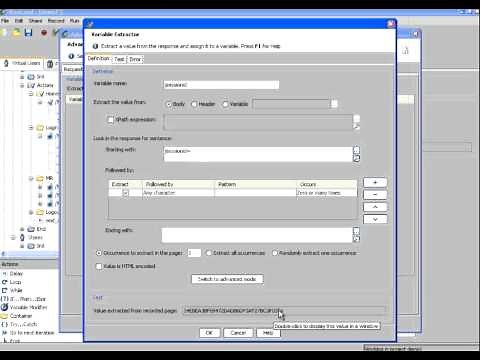Click the Logout folder icon in tree

(40, 212)
